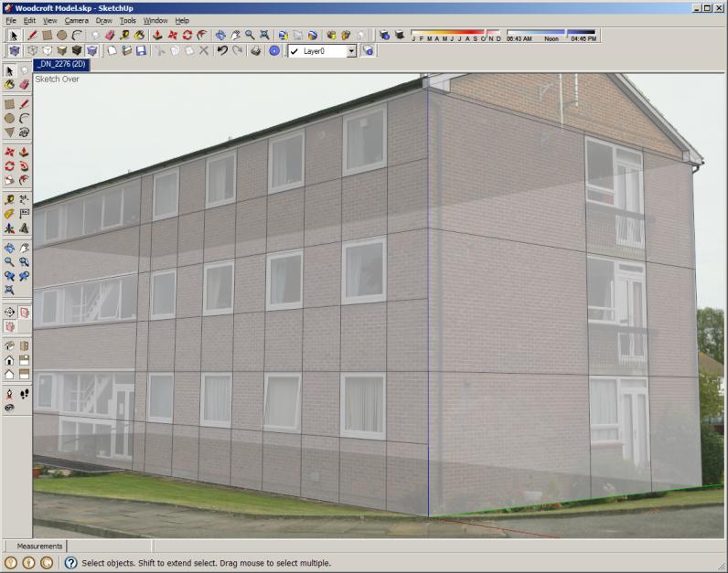728x573 pixels.
Task: Select the Protractor tool in left toolbar
Action: pyautogui.click(x=9, y=214)
